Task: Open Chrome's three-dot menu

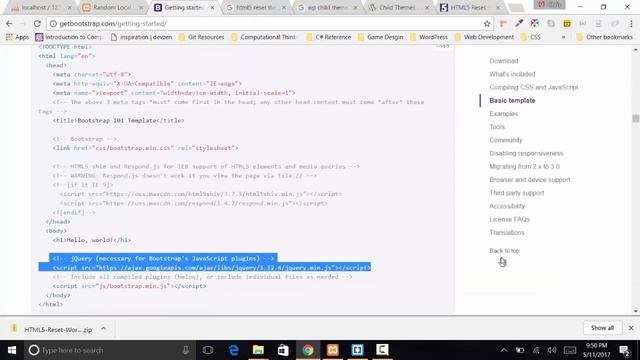Action: (x=631, y=24)
